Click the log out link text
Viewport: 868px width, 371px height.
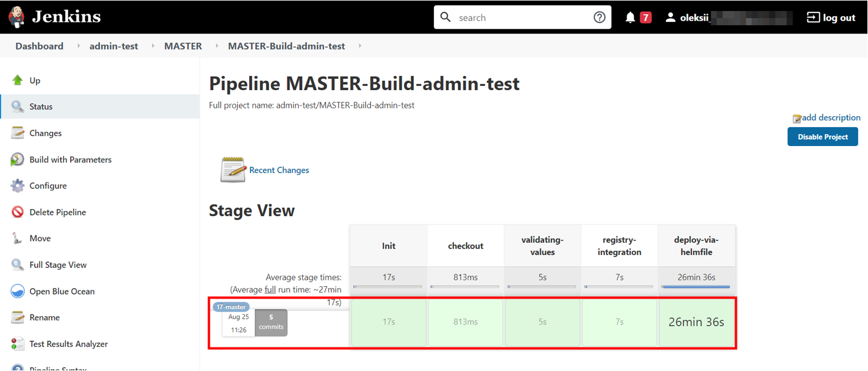click(839, 18)
